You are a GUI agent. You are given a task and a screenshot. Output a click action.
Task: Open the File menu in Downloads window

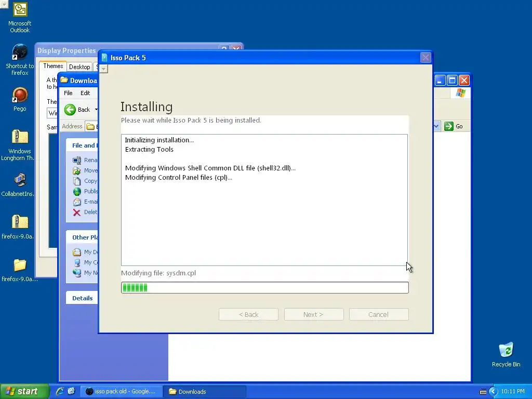coord(68,93)
